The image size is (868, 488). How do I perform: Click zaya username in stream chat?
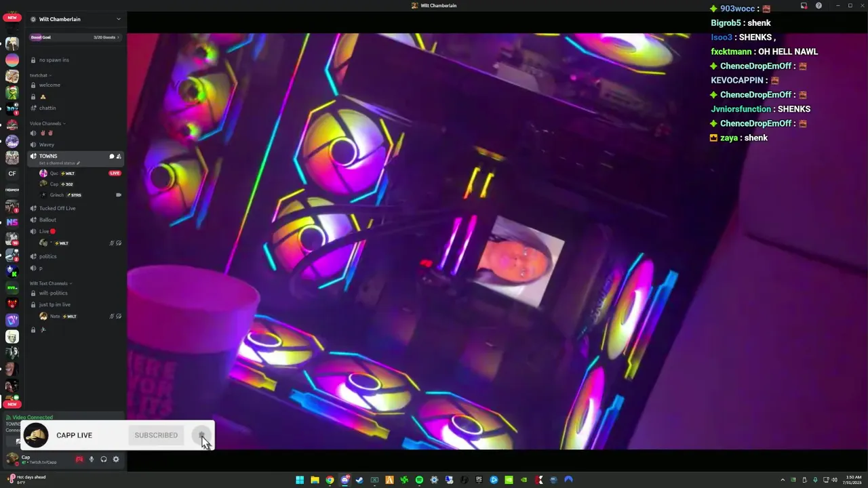(729, 138)
